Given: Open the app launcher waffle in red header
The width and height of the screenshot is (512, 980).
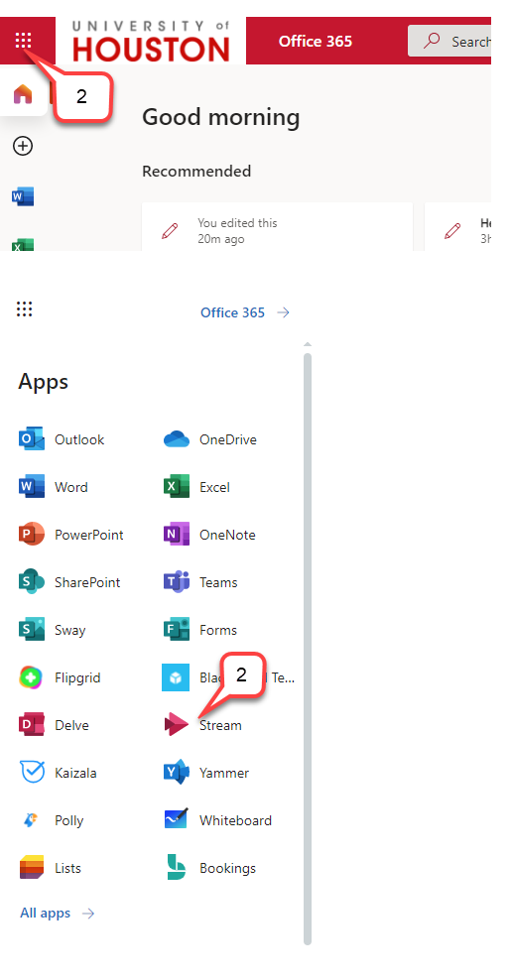Looking at the screenshot, I should 23,42.
